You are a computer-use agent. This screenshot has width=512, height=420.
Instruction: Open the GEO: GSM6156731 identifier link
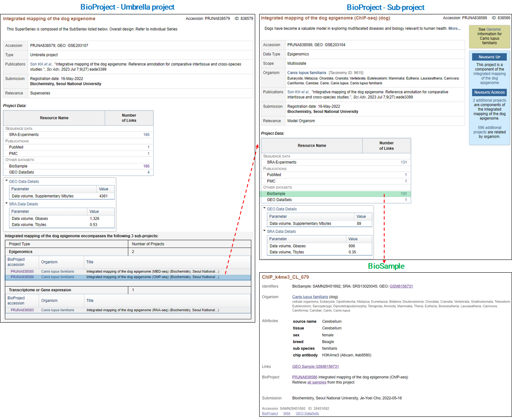point(401,286)
